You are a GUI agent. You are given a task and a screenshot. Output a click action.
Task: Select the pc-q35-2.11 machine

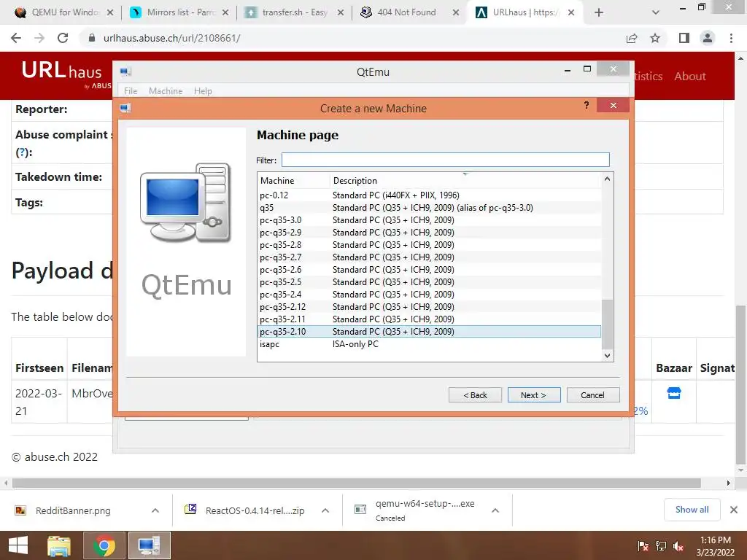429,319
